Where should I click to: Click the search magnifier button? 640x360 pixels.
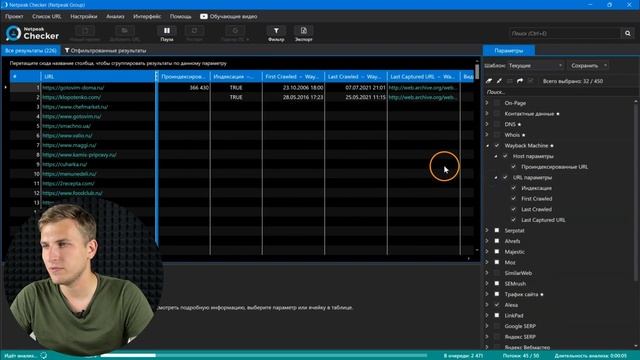[x=627, y=33]
